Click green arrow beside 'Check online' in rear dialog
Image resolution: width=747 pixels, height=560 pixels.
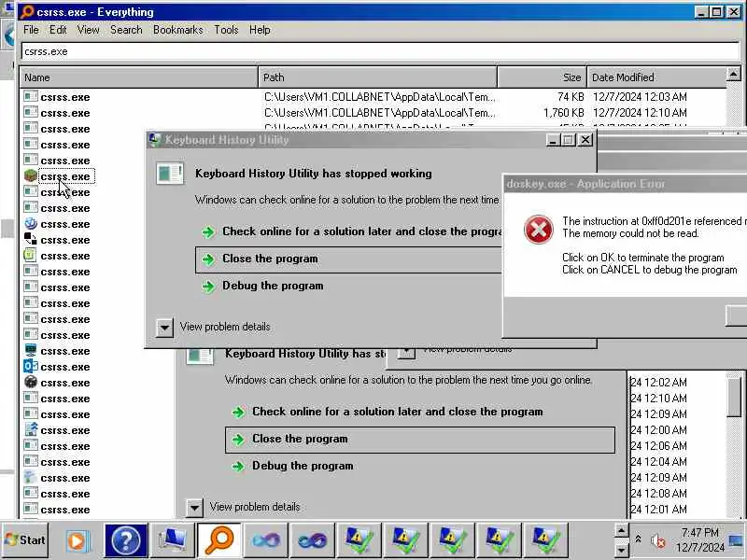[238, 413]
